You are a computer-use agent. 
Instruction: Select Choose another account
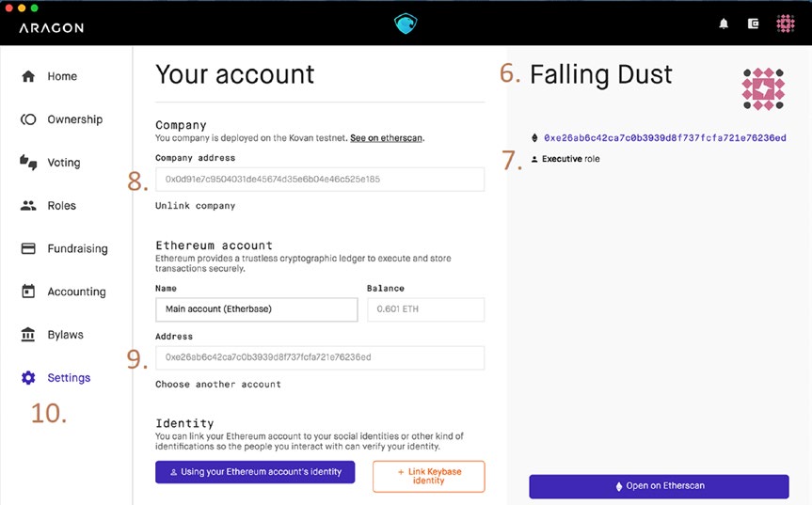coord(218,384)
